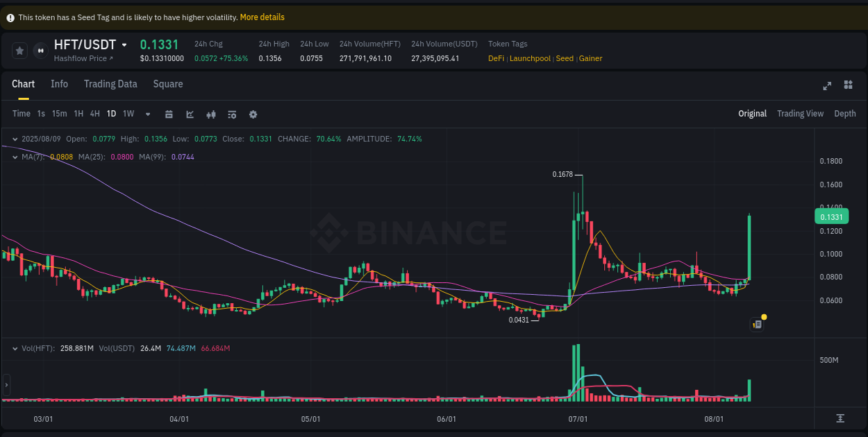Toggle HFT/USDT as a favorite with the star
The height and width of the screenshot is (437, 868).
[x=19, y=50]
